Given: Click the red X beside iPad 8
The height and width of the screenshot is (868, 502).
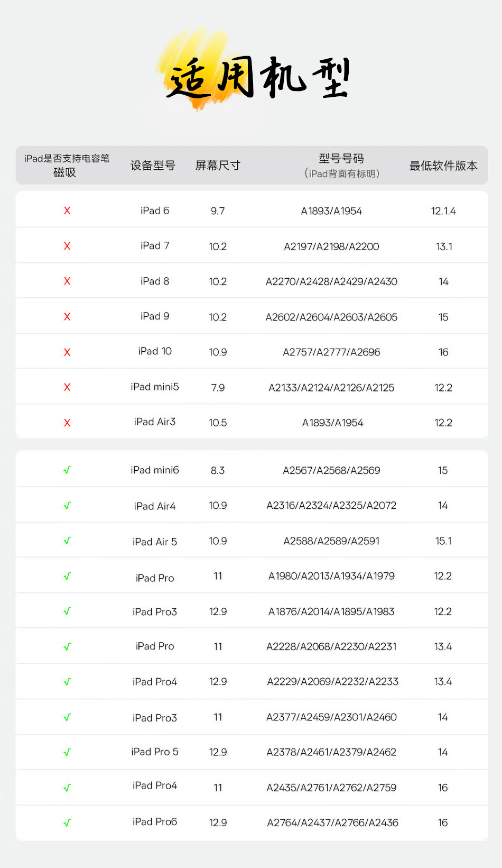Looking at the screenshot, I should pos(67,281).
